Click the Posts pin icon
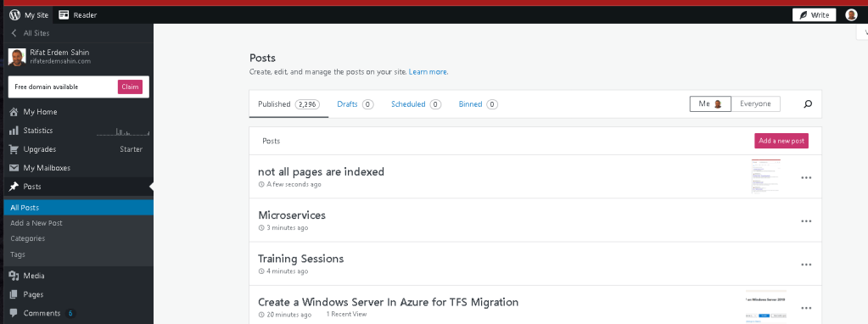This screenshot has width=868, height=324. point(14,187)
